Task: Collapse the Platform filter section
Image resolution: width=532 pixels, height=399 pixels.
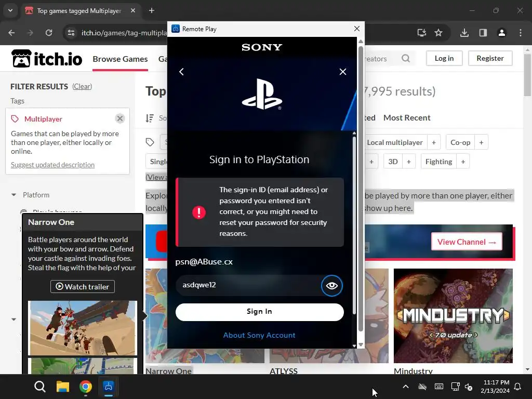Action: 14,195
